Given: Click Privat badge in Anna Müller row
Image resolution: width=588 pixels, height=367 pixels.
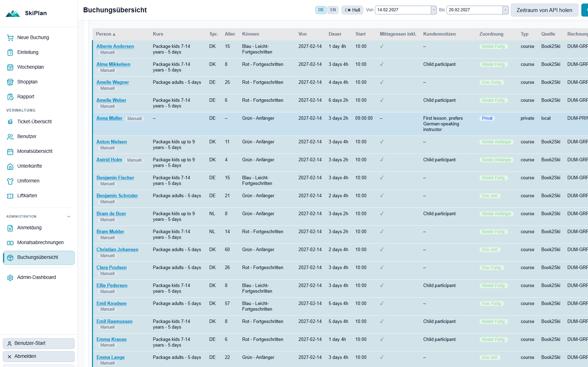Looking at the screenshot, I should tap(487, 118).
